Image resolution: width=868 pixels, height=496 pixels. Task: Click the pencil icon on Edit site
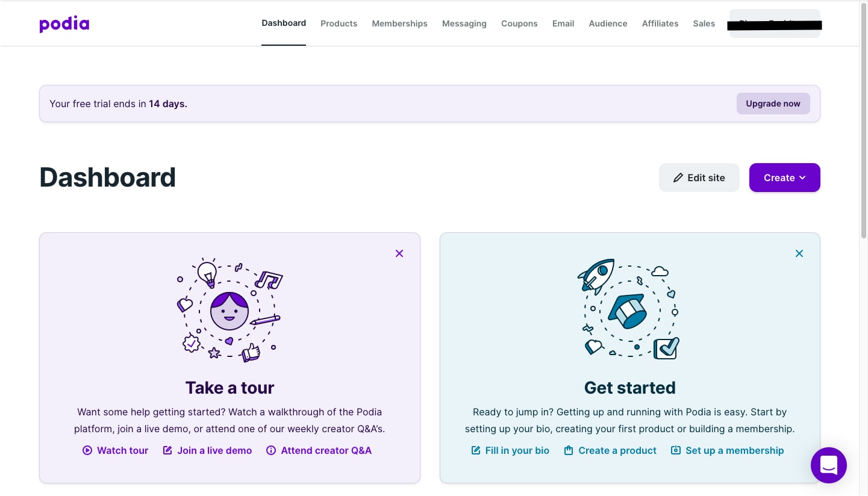678,178
